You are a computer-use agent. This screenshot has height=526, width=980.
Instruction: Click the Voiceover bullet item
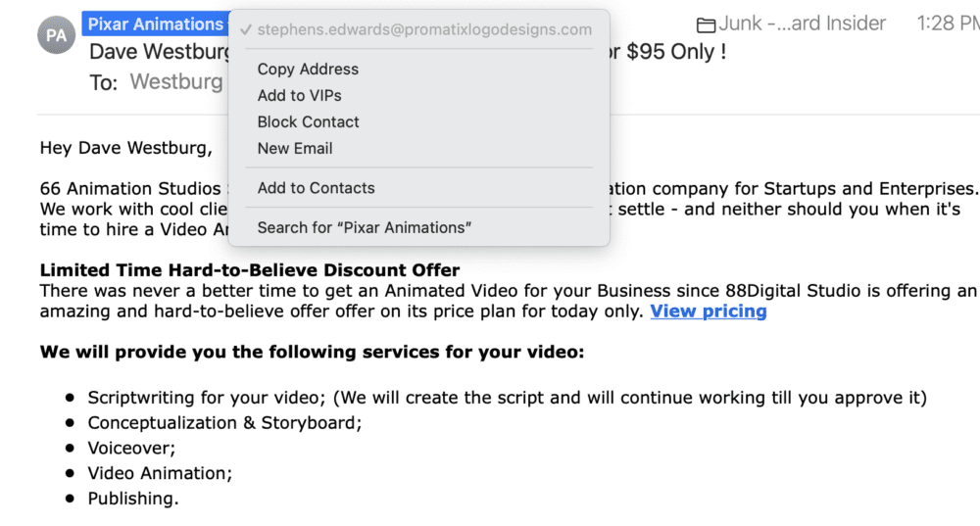131,449
